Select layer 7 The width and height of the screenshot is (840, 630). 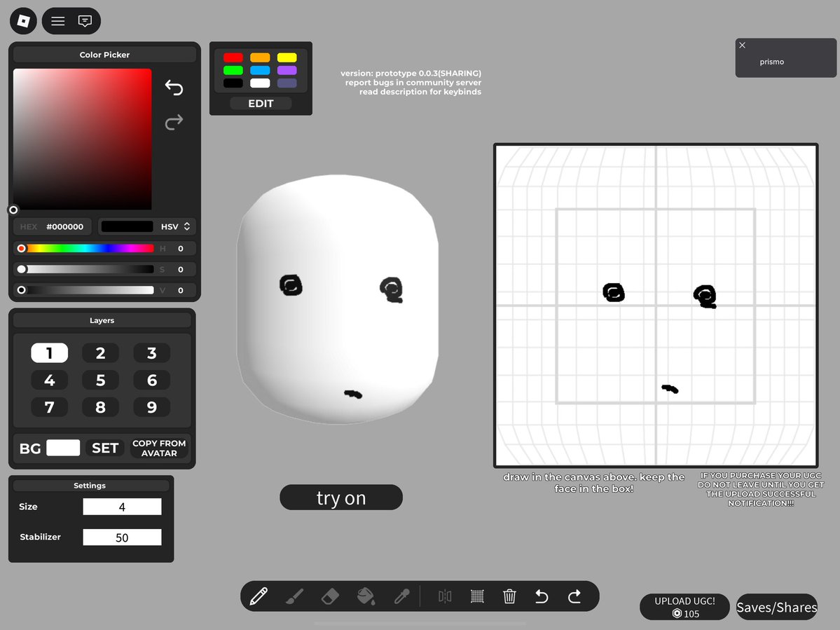tap(49, 407)
